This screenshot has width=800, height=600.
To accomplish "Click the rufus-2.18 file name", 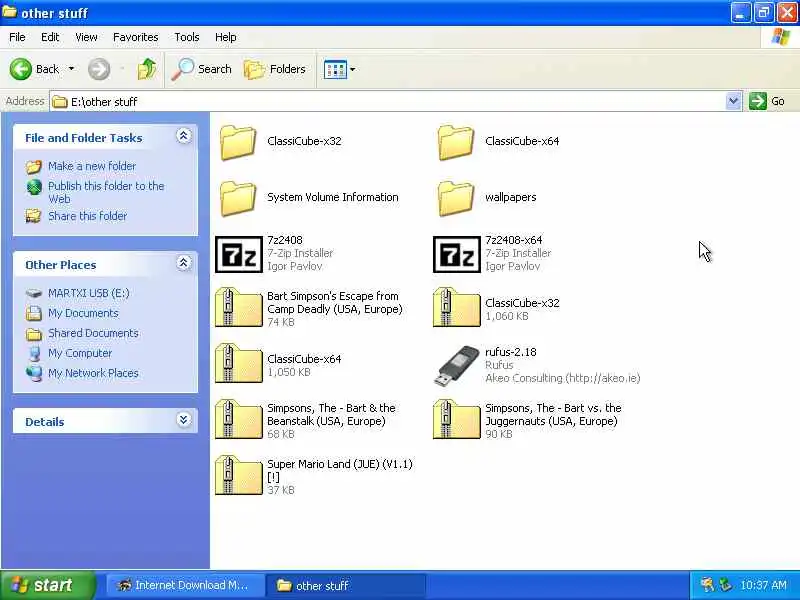I will tap(511, 352).
